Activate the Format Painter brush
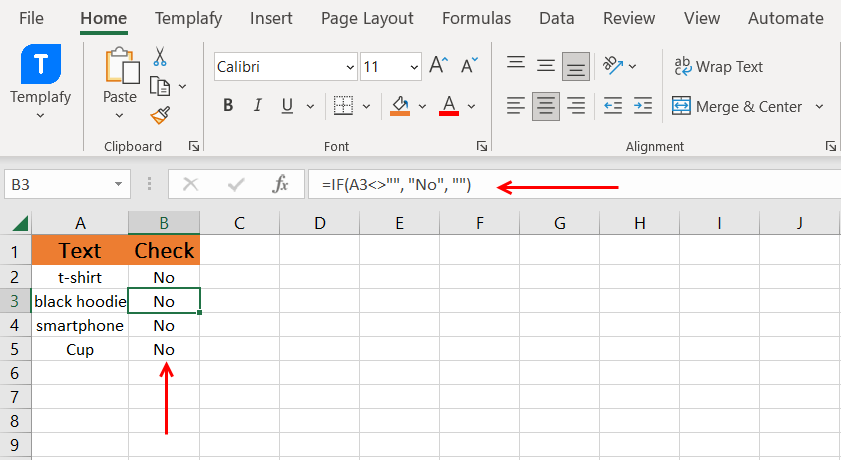 (160, 115)
